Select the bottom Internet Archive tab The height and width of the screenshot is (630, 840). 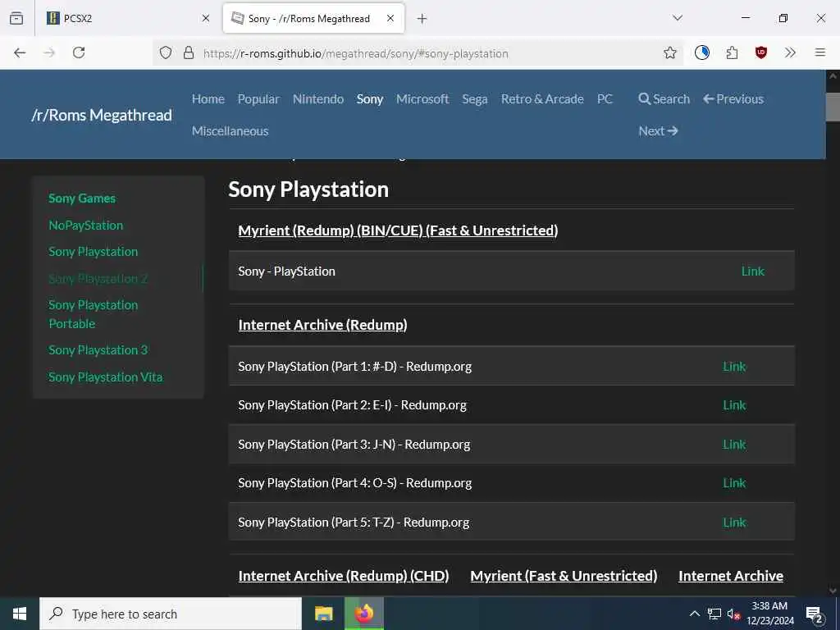[731, 576]
